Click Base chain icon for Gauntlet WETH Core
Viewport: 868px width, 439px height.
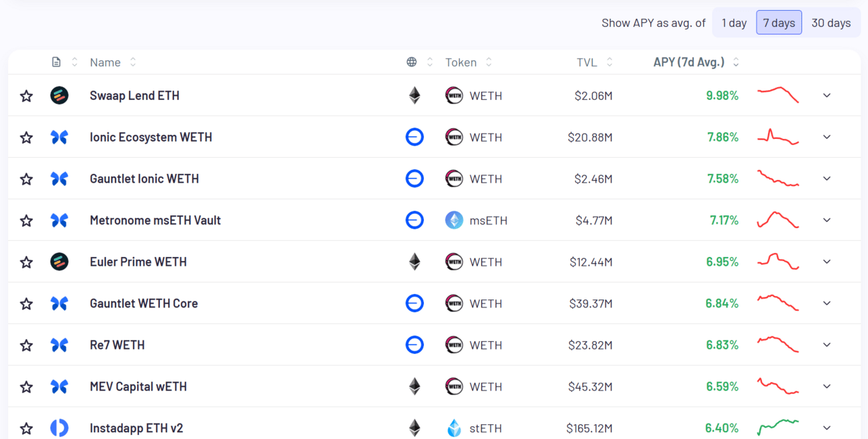pyautogui.click(x=415, y=303)
